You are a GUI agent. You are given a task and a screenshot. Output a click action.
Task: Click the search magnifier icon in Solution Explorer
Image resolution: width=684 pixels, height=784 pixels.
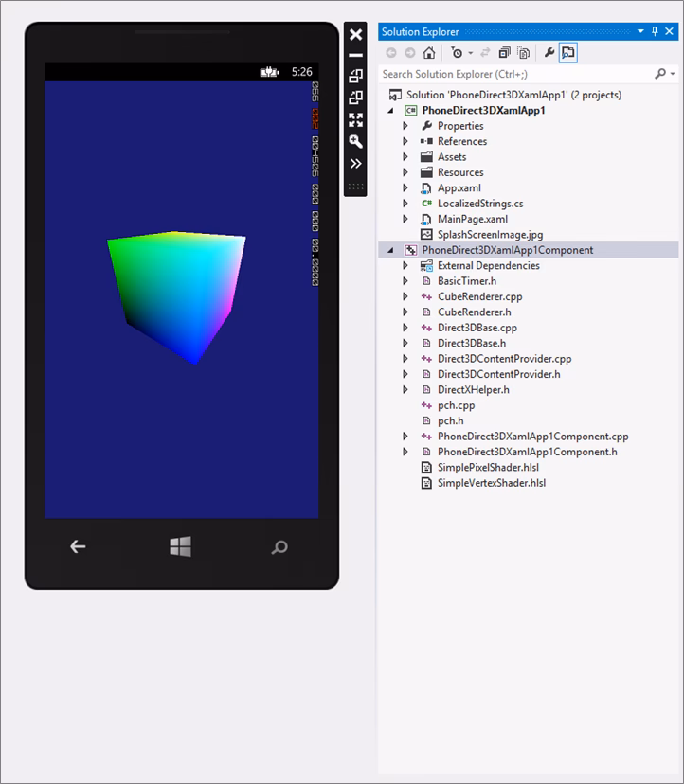click(660, 74)
